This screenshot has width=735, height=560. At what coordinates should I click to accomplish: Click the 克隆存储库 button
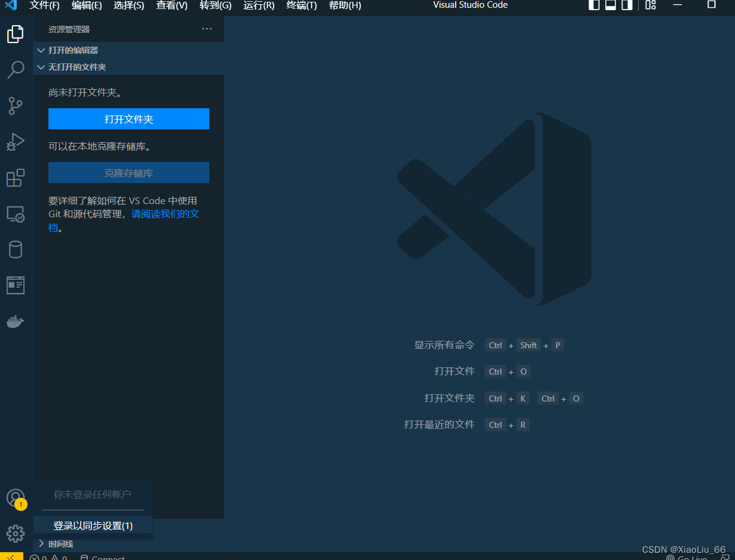(129, 173)
